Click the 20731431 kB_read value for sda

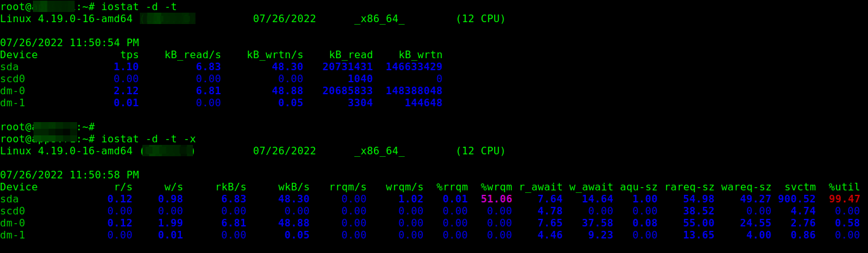coord(347,67)
